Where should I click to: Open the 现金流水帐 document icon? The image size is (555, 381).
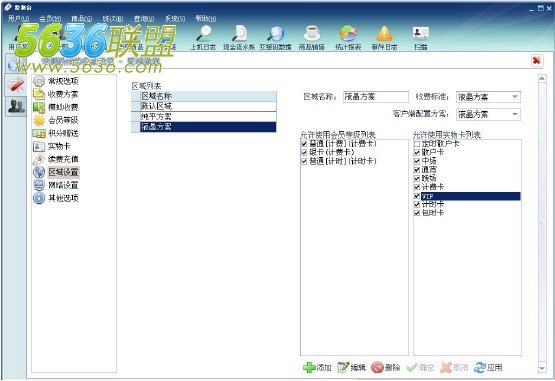point(239,34)
